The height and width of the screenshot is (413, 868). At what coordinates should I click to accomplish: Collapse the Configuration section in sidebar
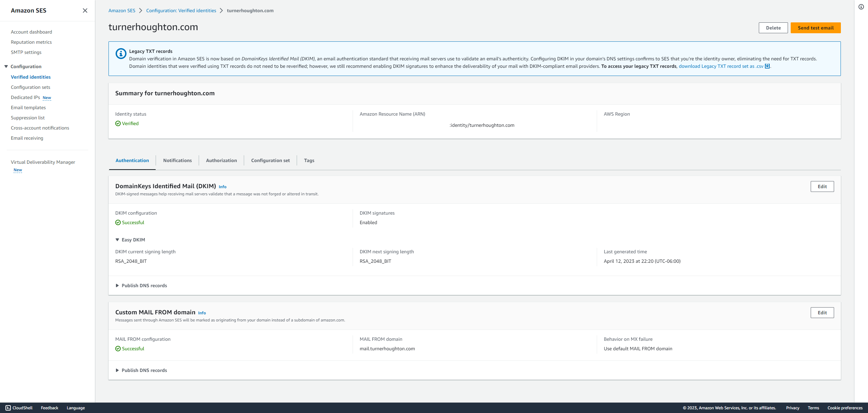tap(6, 66)
